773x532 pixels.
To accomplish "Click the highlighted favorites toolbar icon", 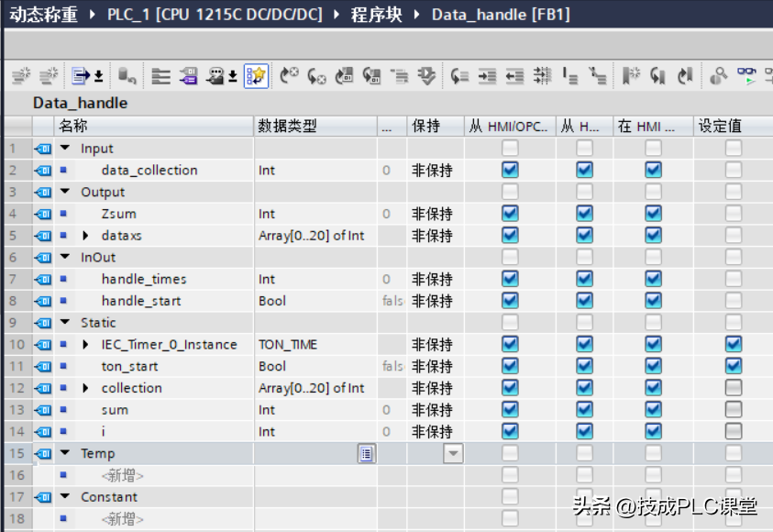I will (256, 76).
